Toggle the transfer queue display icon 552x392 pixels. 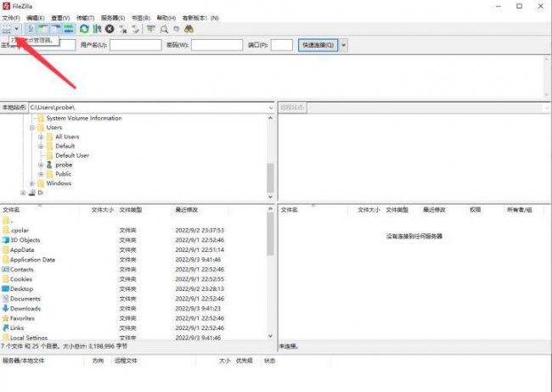pos(69,29)
